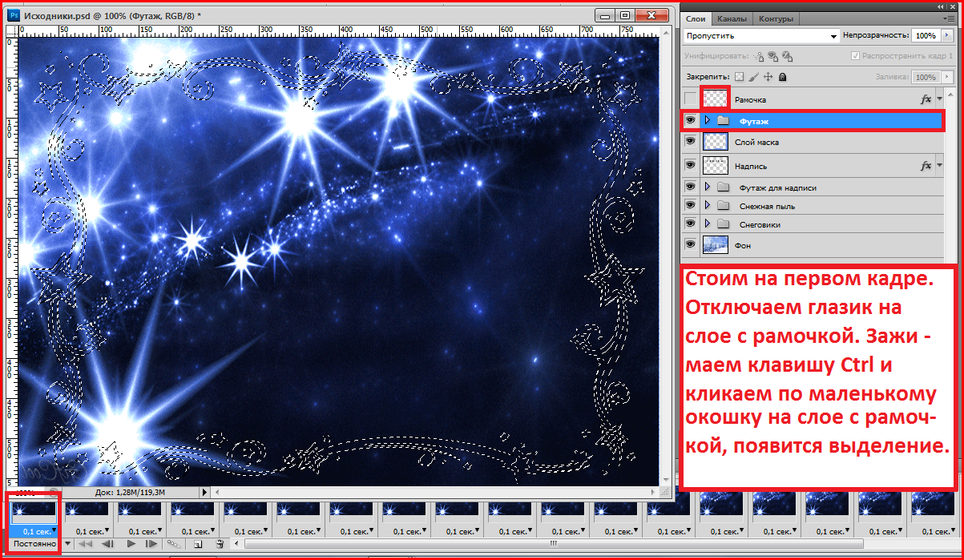The image size is (964, 560).
Task: Lock layer position with cross-arrows icon
Action: [x=768, y=77]
